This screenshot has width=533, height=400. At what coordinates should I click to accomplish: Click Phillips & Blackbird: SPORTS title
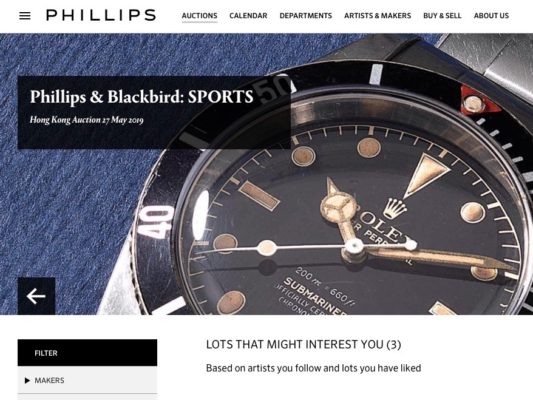point(141,97)
